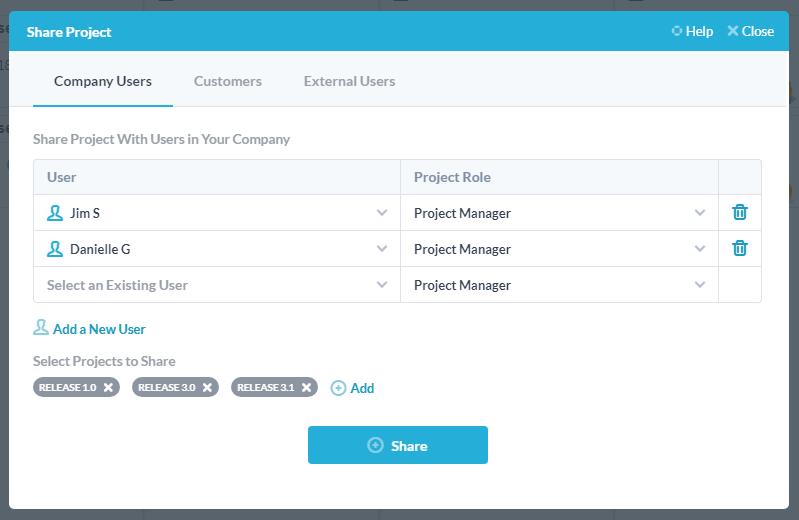Delete Jim S row with trash icon
Image resolution: width=799 pixels, height=520 pixels.
pos(740,212)
